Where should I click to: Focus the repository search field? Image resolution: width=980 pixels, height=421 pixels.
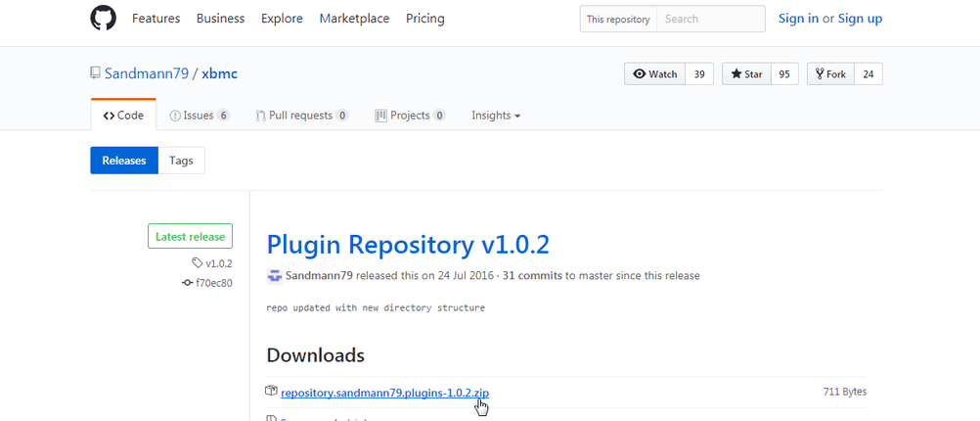click(x=709, y=19)
